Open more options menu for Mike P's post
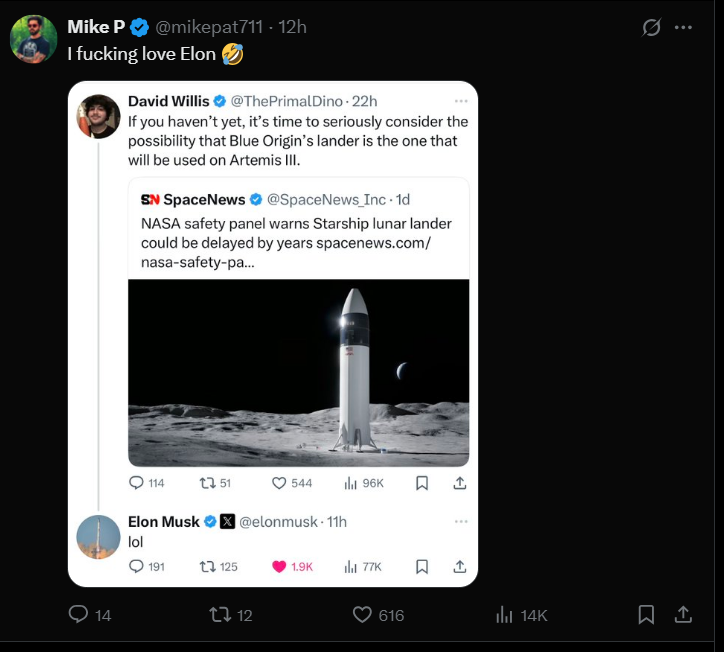 [684, 27]
